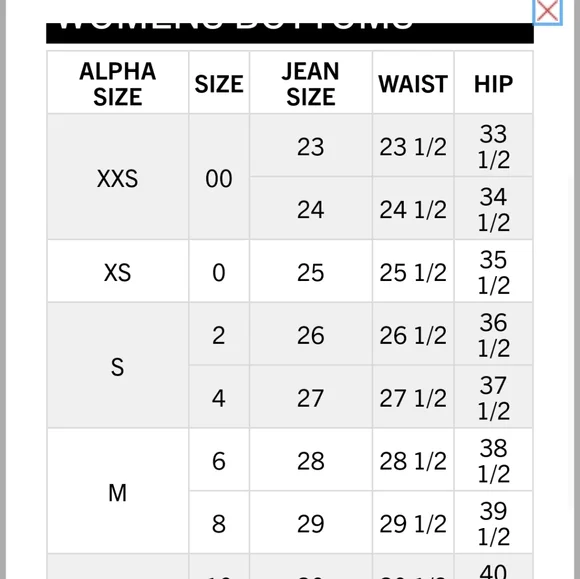
Task: Select the XXS alpha size cell
Action: coord(118,177)
